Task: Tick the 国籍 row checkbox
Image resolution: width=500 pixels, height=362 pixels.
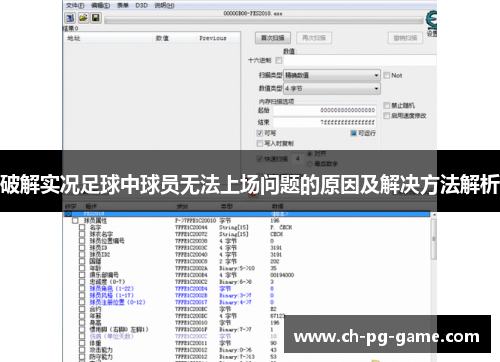Action: point(82,261)
